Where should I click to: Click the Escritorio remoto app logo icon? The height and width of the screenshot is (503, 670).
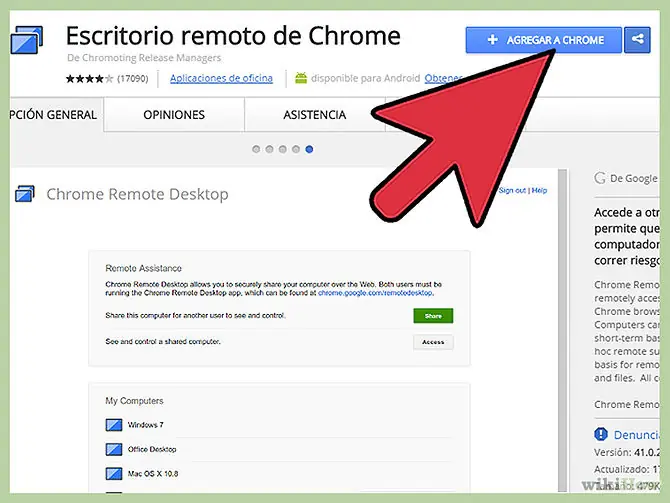coord(26,40)
